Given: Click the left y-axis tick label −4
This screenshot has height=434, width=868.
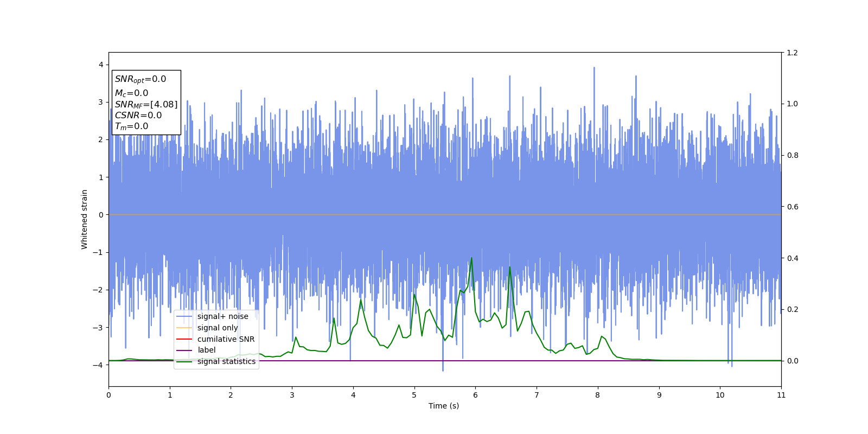Looking at the screenshot, I should pyautogui.click(x=98, y=365).
